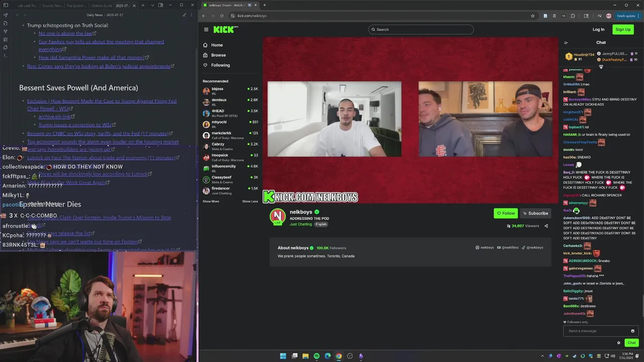This screenshot has height=362, width=644.
Task: Open the Kick hamburger menu
Action: (206, 30)
